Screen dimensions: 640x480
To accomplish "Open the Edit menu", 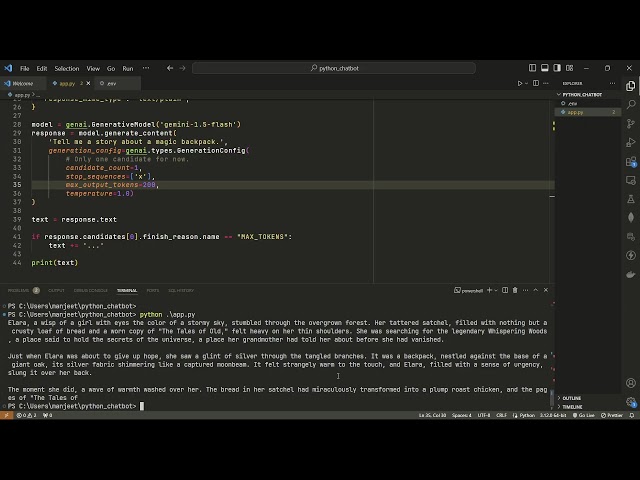I will click(42, 69).
